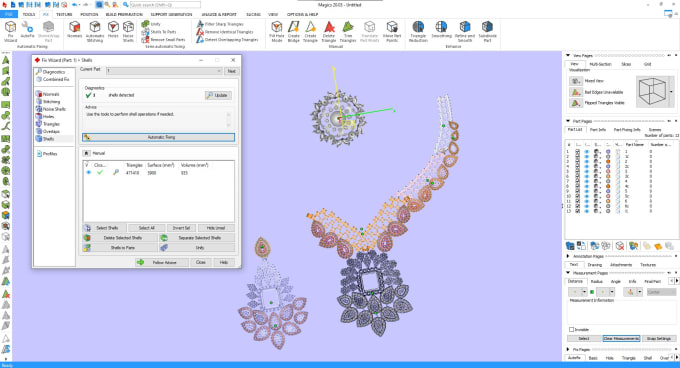Viewport: 680px width, 368px height.
Task: Collapse the Part Pages panel
Action: tap(568, 121)
